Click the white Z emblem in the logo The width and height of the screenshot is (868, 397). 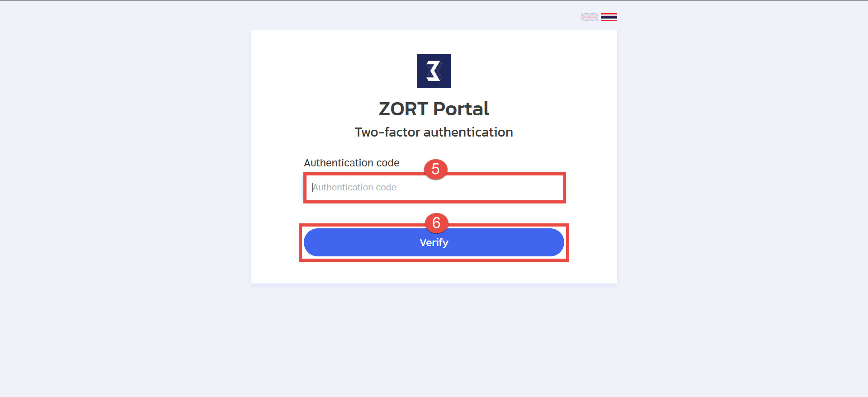[434, 71]
